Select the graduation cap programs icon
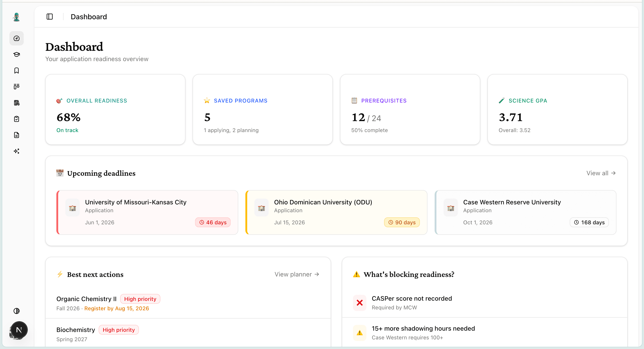644x349 pixels. [x=17, y=54]
